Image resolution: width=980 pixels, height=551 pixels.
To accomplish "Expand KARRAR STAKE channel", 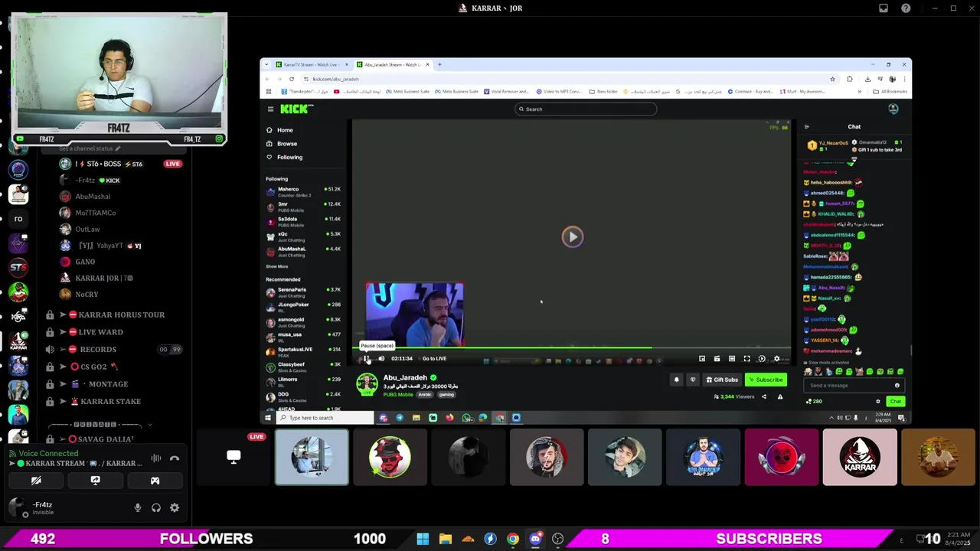I will point(113,401).
